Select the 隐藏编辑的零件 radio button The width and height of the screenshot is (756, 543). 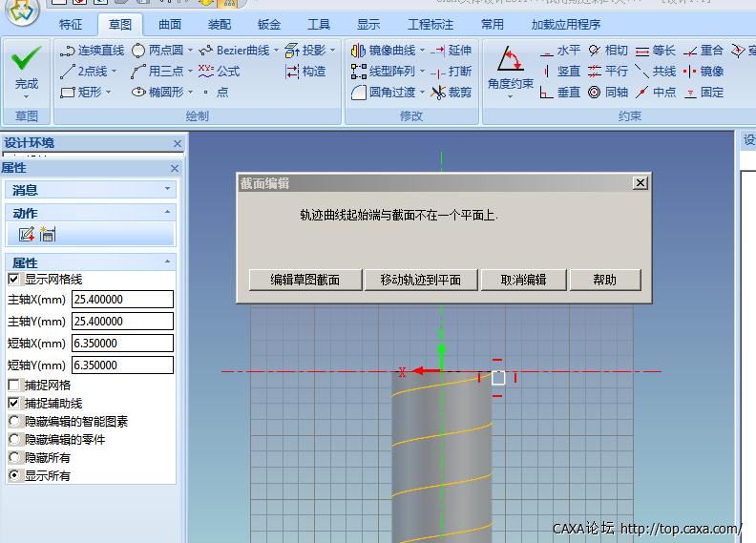click(14, 439)
